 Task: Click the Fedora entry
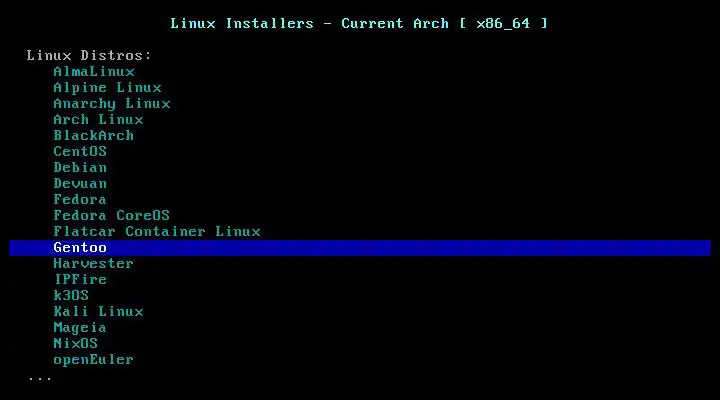tap(80, 199)
